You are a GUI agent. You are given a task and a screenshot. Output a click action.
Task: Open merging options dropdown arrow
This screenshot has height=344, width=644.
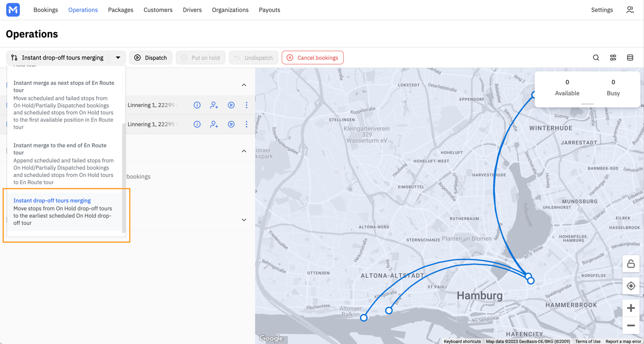coord(118,58)
